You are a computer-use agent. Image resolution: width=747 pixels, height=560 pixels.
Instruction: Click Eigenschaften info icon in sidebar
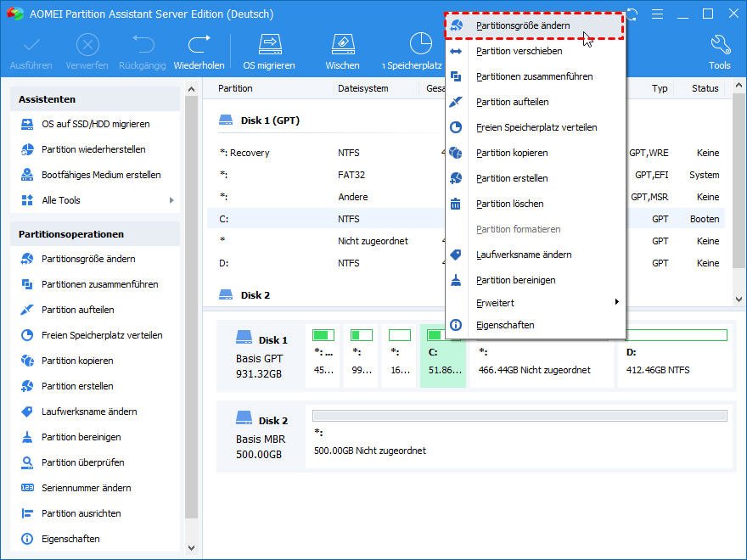pos(27,539)
